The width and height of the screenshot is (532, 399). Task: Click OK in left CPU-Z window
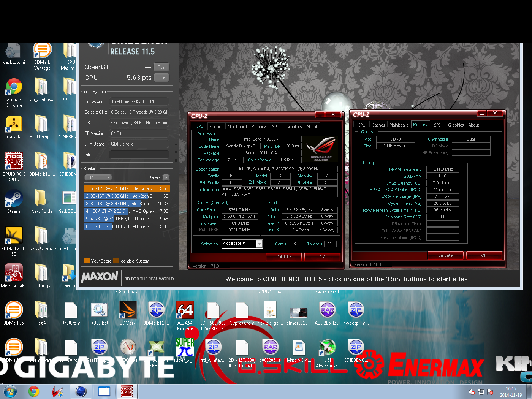pos(322,257)
